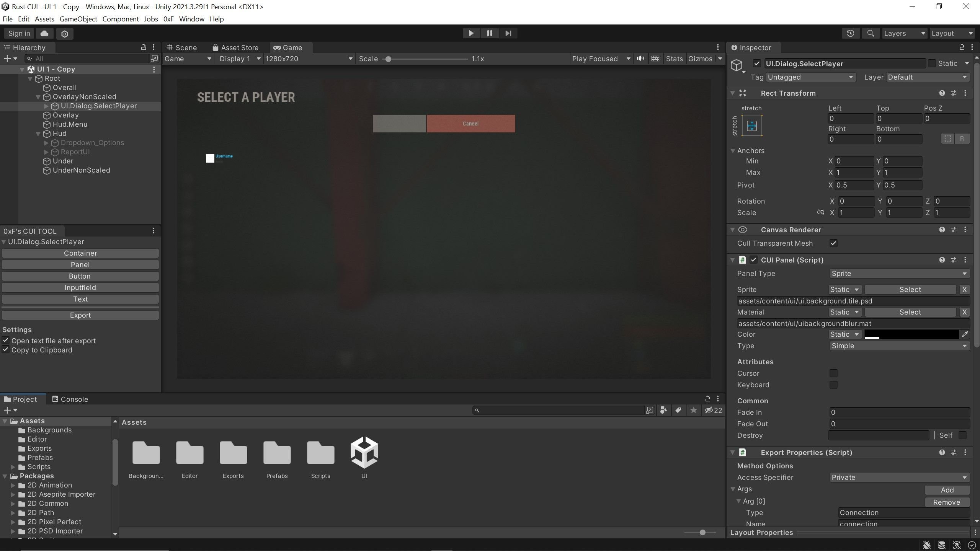This screenshot has height=551, width=980.
Task: Click the Mute Audio speaker icon
Action: pyautogui.click(x=640, y=59)
